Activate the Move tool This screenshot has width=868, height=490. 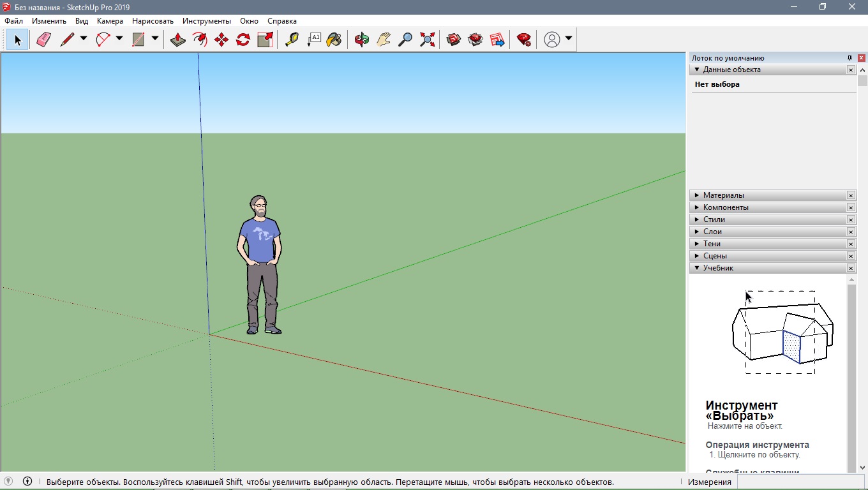pos(221,40)
